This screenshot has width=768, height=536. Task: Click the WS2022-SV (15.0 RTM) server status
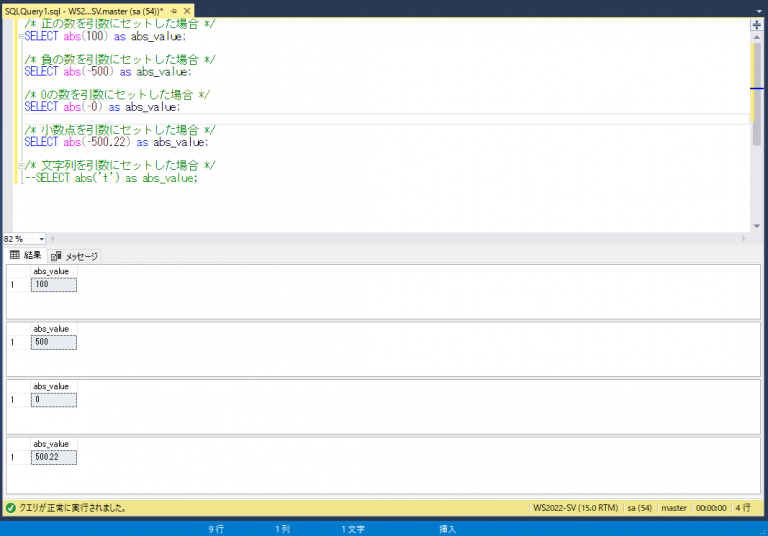pos(576,508)
